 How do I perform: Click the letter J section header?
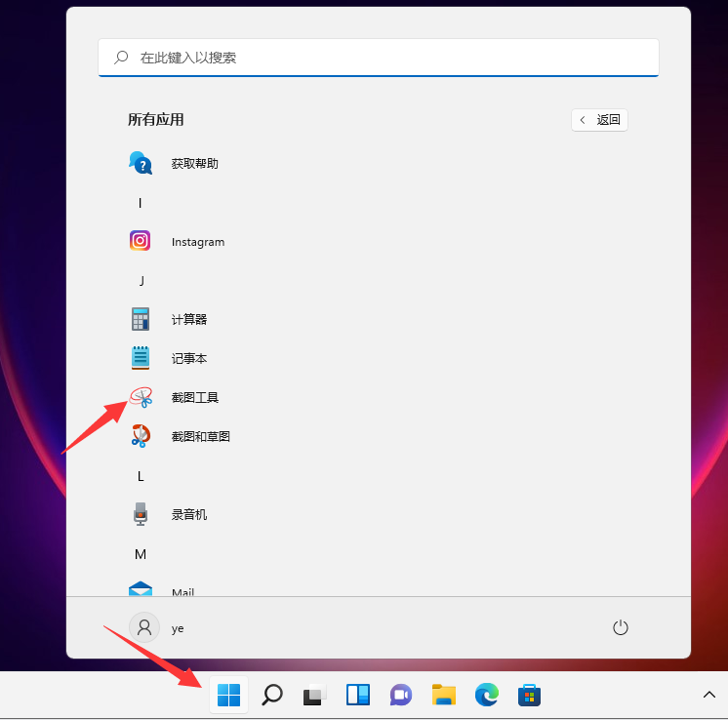click(x=141, y=280)
